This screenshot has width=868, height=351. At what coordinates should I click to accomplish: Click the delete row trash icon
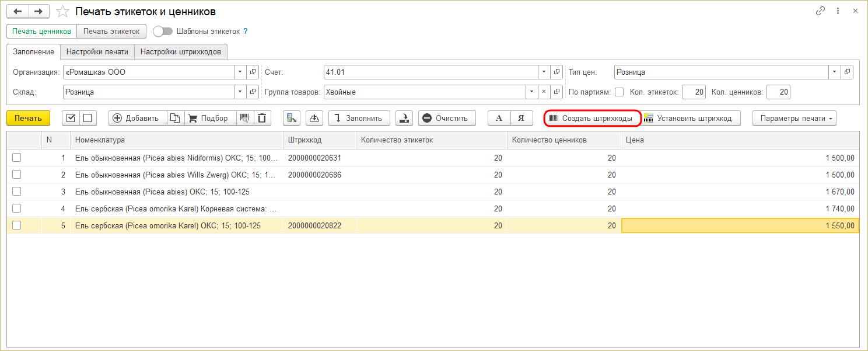click(x=261, y=118)
